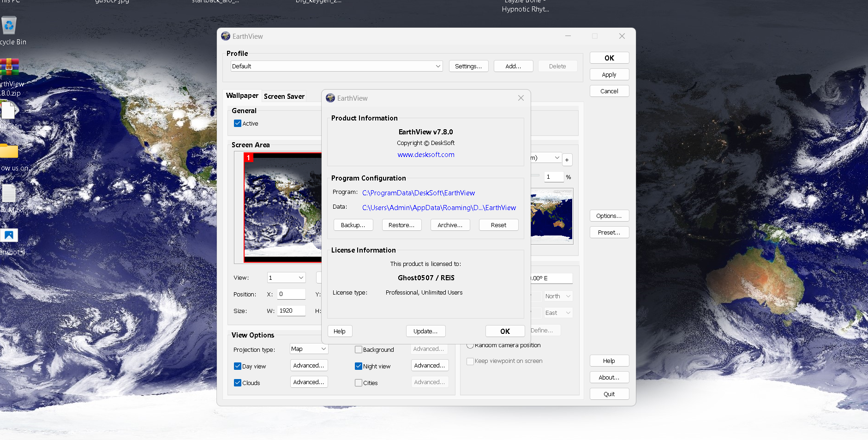This screenshot has height=440, width=868.
Task: Open Night view Advanced... settings
Action: [x=430, y=365]
